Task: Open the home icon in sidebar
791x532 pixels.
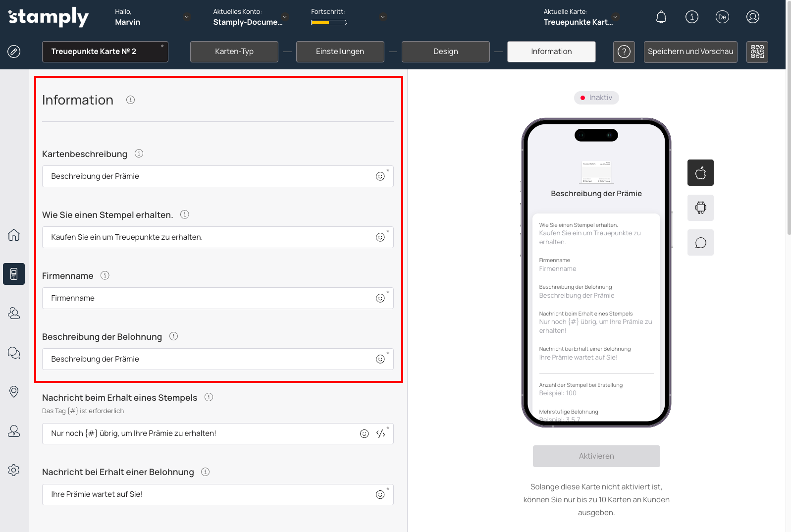Action: coord(14,235)
